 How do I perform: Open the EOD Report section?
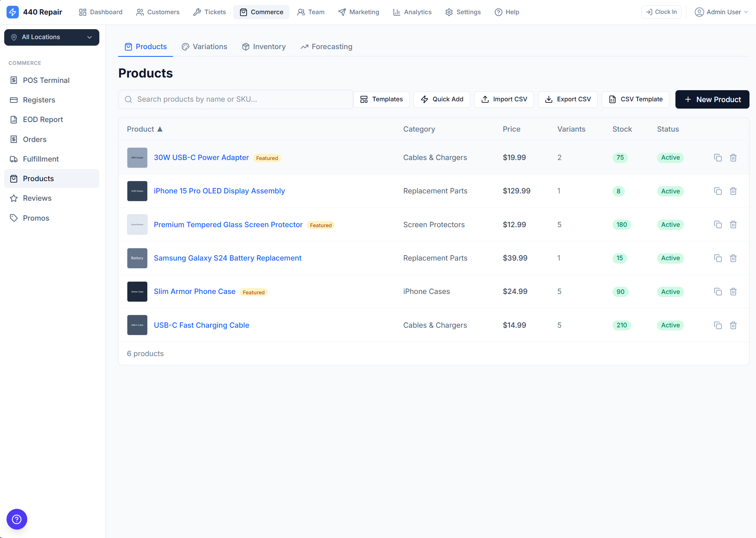coord(43,119)
